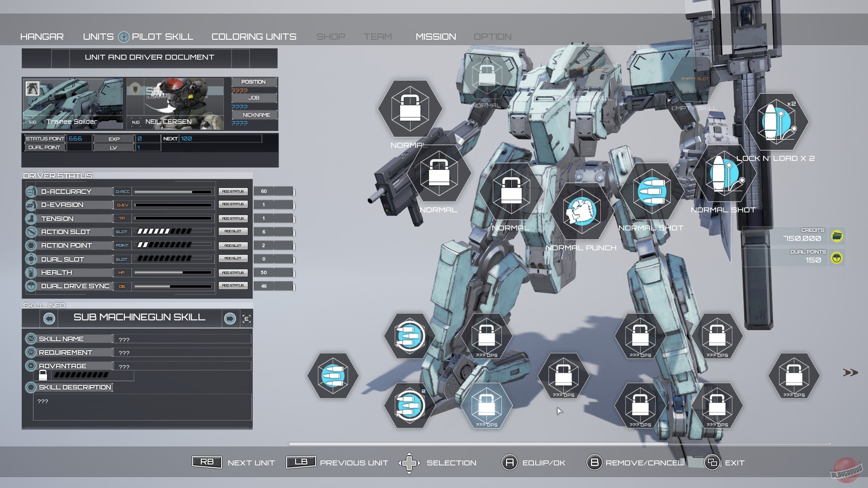Click the right arrow on SUB MACHINEGUN SKILL header
This screenshot has width=868, height=488.
click(231, 318)
